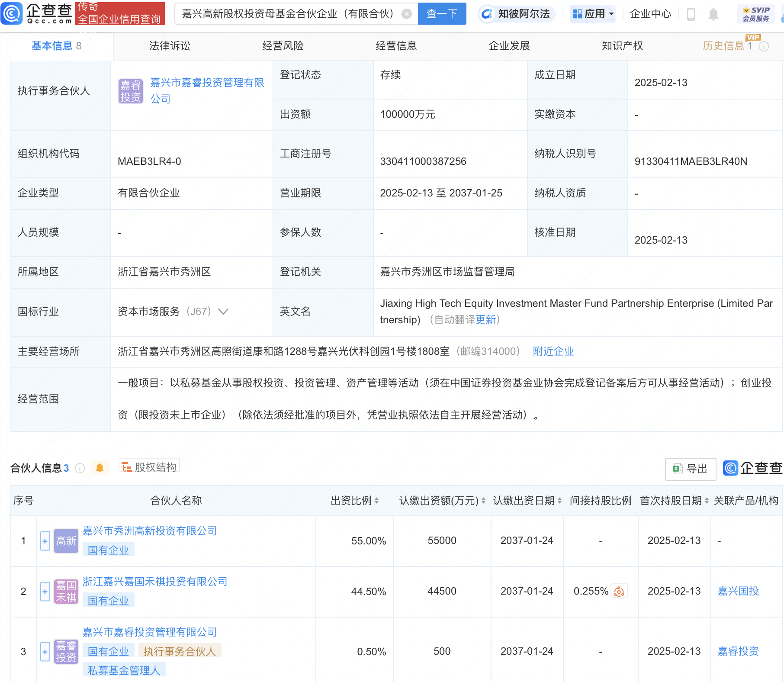This screenshot has width=784, height=682.
Task: Click 国有企业 tag in row 2
Action: (x=109, y=601)
